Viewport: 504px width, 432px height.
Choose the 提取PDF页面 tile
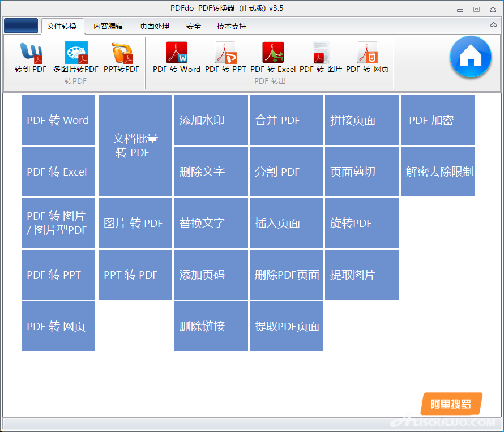tap(287, 326)
